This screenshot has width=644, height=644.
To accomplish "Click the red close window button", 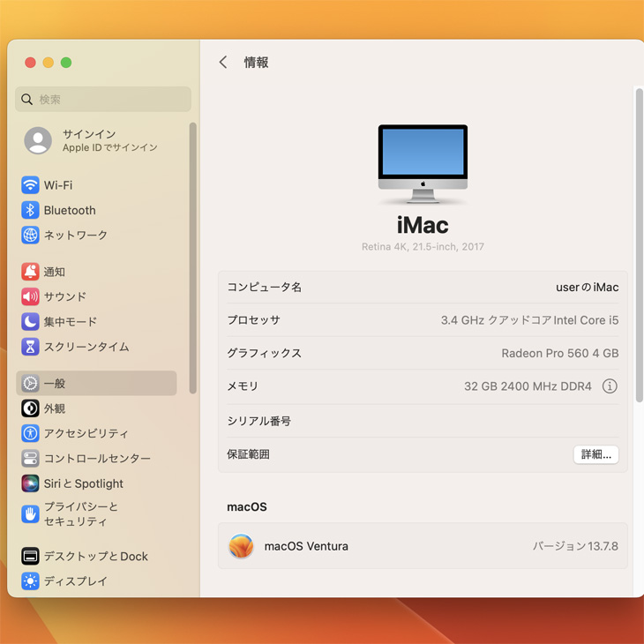I will pos(30,63).
